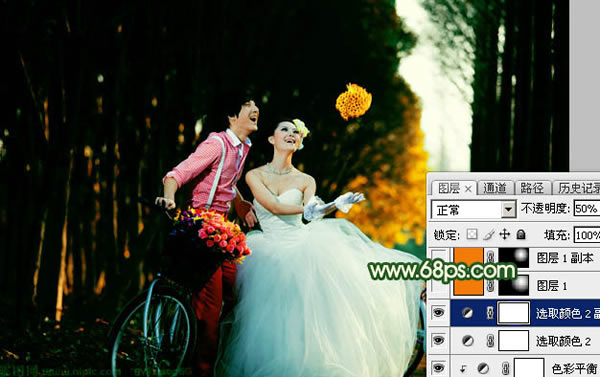This screenshot has width=600, height=377.
Task: Switch to the 通道 tab
Action: pyautogui.click(x=495, y=188)
